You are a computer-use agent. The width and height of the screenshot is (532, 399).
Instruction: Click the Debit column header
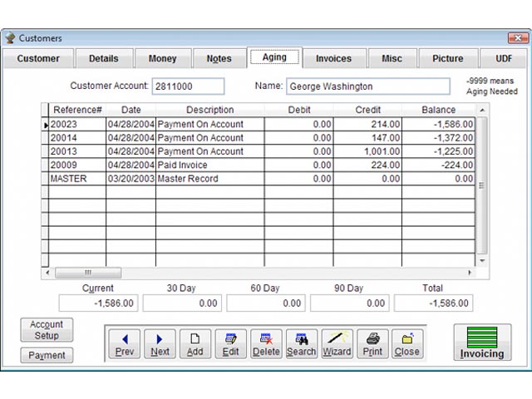click(299, 110)
